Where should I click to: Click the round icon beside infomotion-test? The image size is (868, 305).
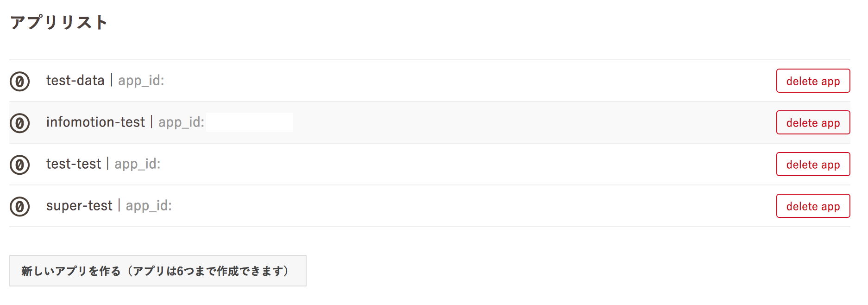(x=19, y=123)
